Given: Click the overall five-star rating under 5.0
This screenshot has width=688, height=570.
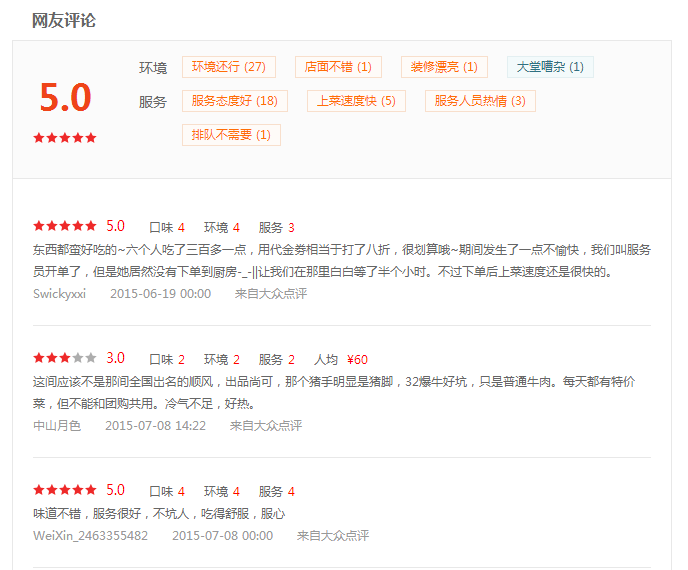Looking at the screenshot, I should [x=65, y=138].
